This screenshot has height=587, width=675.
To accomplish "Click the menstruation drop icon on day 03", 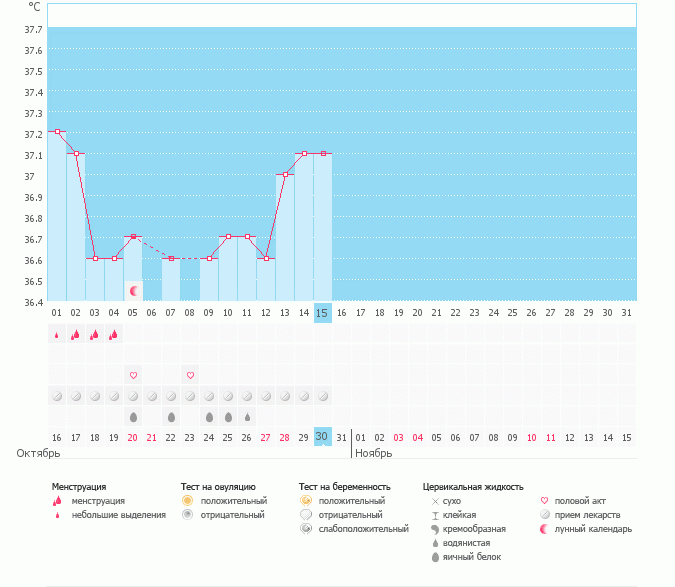I will coord(95,335).
